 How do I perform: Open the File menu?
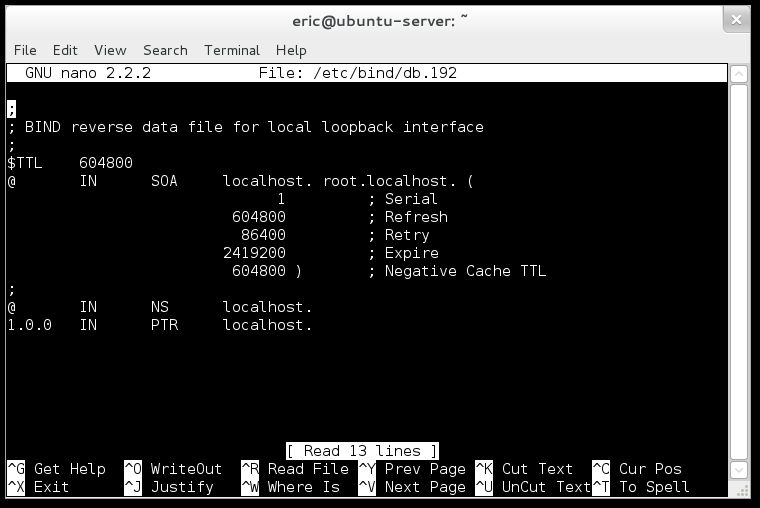coord(25,50)
